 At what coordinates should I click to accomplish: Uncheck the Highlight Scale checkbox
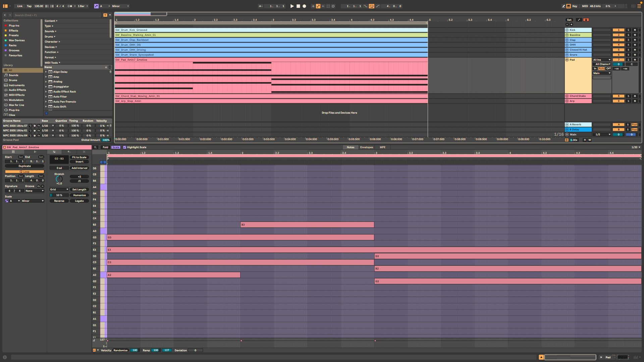pyautogui.click(x=125, y=147)
